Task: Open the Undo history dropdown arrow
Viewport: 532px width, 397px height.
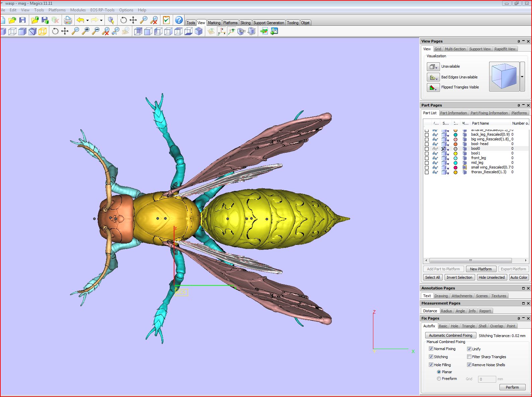Action: coord(87,21)
